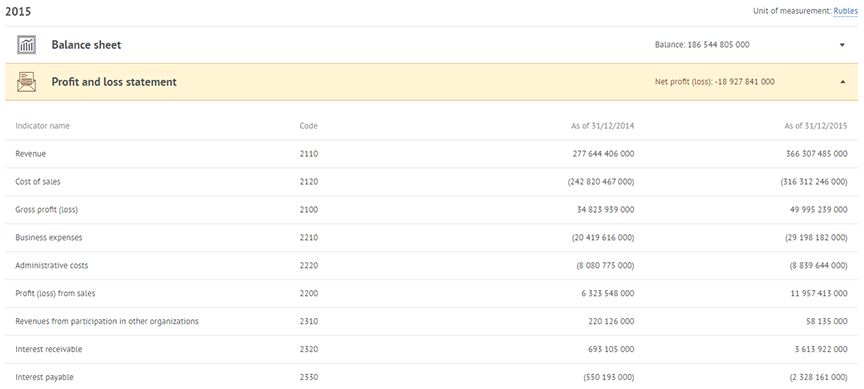Click 2014 Revenue value 277 644 406 000
The image size is (864, 389).
(x=603, y=154)
